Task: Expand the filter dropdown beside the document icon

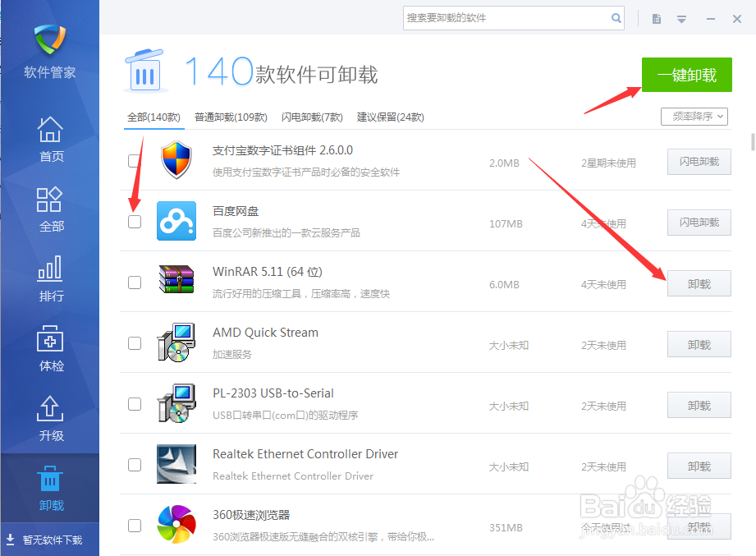Action: [x=682, y=17]
